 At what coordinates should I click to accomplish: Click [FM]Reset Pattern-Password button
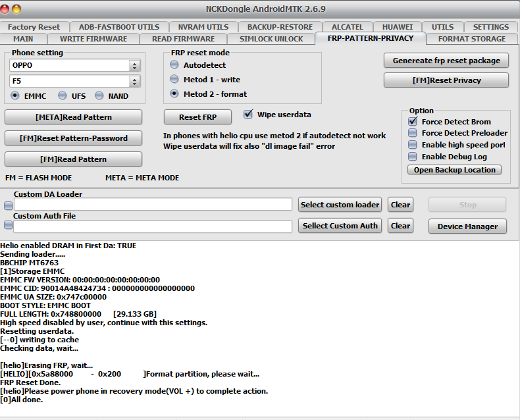73,138
